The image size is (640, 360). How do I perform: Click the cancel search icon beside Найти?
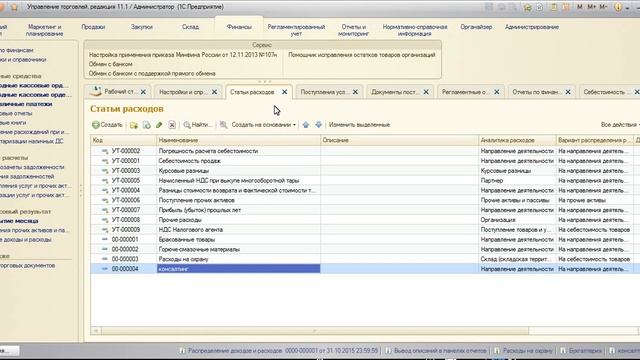[x=224, y=125]
